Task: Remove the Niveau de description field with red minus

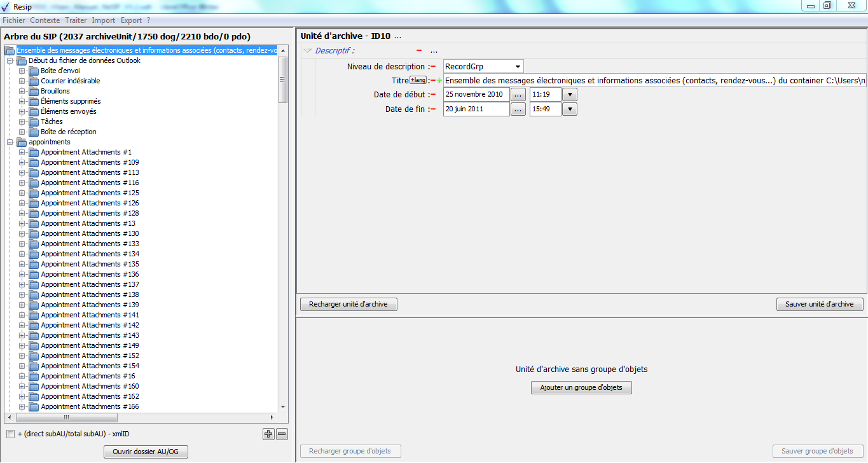Action: pos(433,67)
